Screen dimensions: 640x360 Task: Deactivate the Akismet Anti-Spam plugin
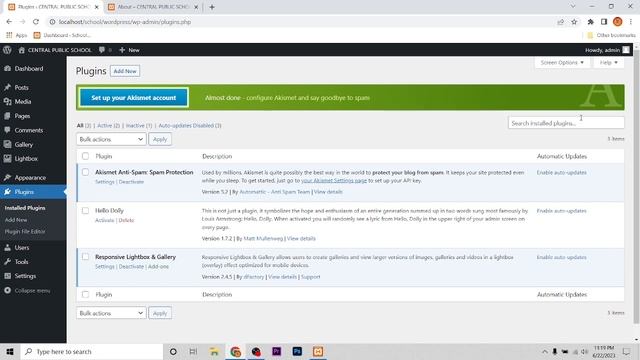[x=131, y=182]
